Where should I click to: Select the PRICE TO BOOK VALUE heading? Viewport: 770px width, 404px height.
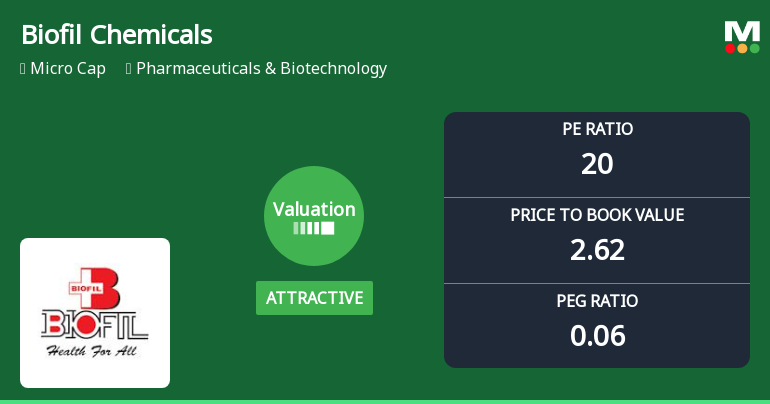coord(597,215)
